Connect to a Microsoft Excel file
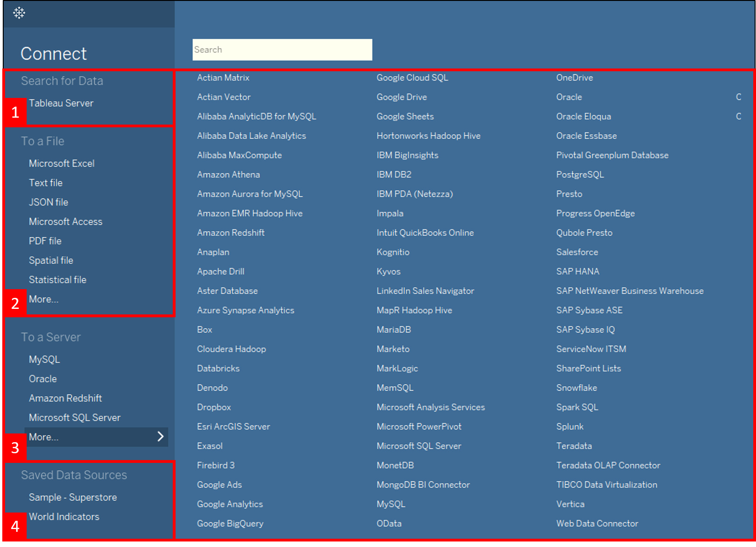 click(62, 164)
